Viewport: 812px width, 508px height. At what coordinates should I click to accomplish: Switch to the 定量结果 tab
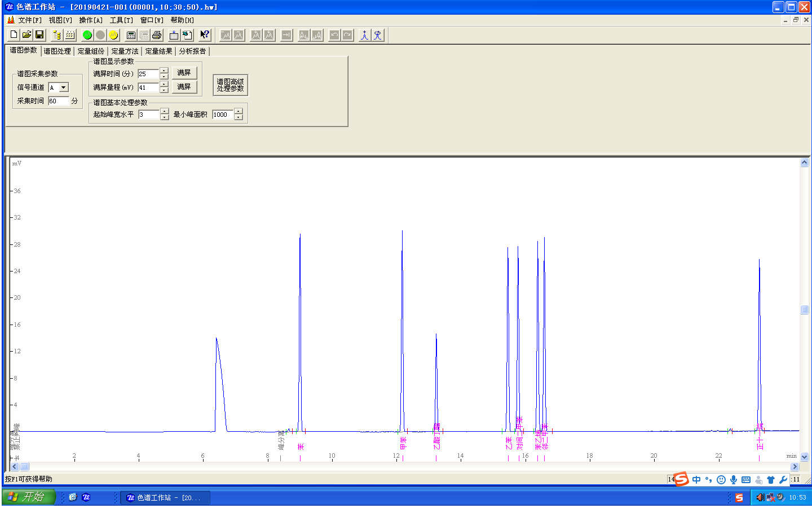point(158,51)
